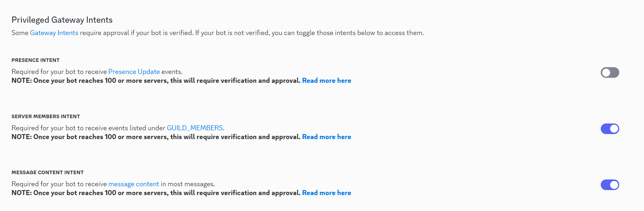This screenshot has height=211, width=644.
Task: Open Read more here under Presence Intent
Action: (327, 80)
